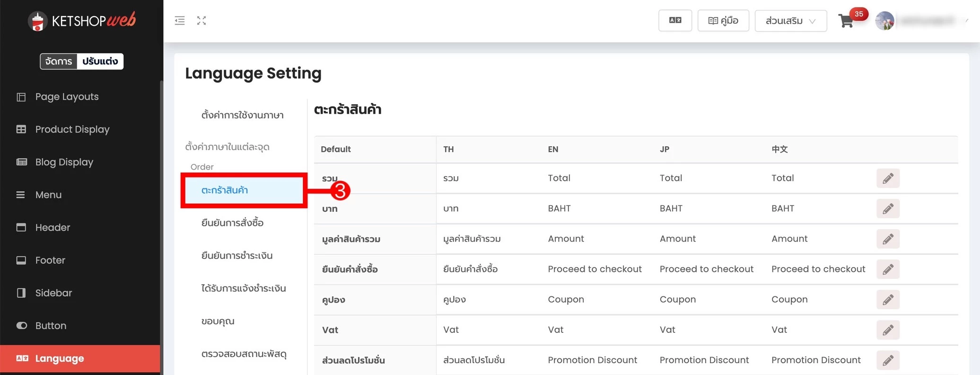The image size is (980, 375).
Task: Select ตะกร้าสินค้า in Order list
Action: coord(244,190)
